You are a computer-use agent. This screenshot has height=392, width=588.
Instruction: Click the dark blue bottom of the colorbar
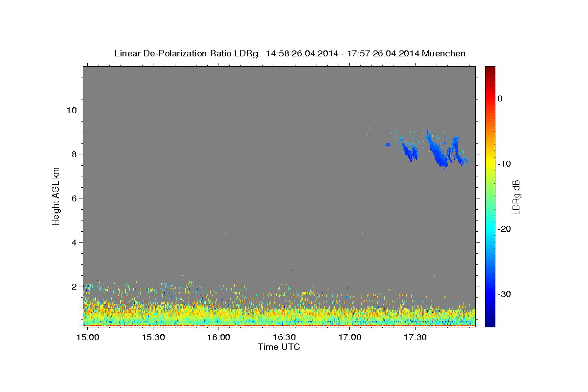(x=490, y=321)
